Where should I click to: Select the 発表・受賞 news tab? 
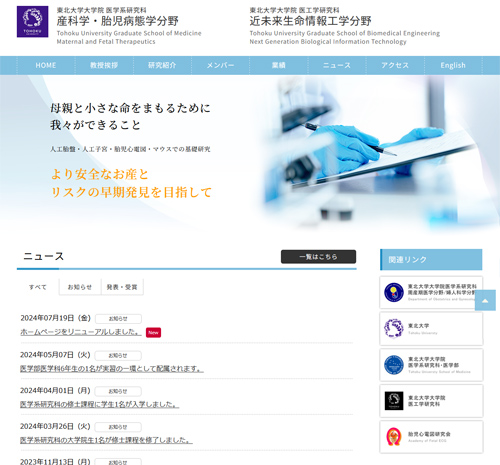(122, 287)
